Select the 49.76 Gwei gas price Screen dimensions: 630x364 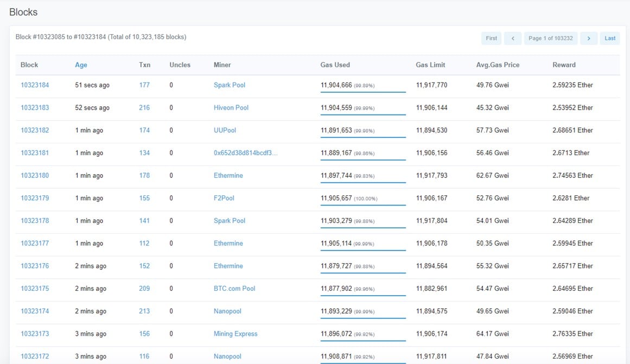pos(493,85)
